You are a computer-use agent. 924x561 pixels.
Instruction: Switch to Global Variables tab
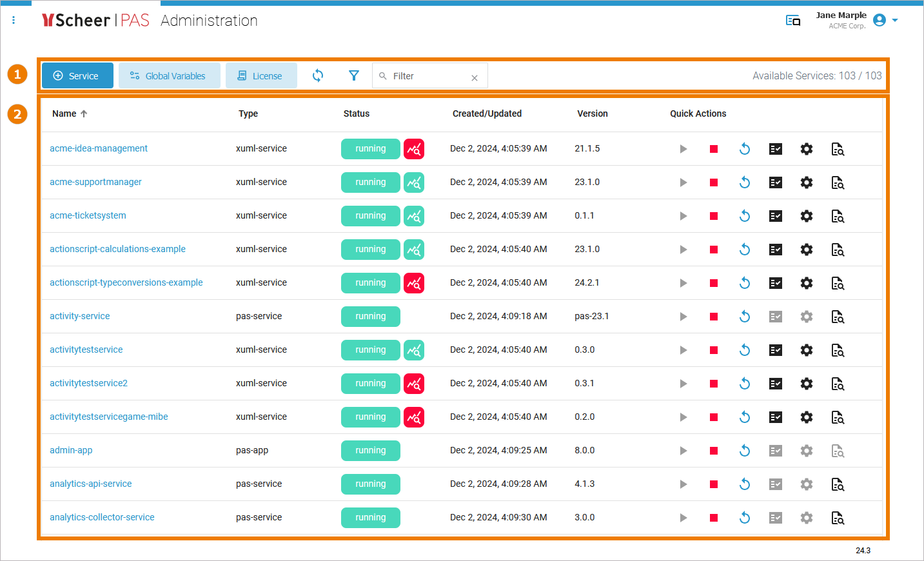169,75
